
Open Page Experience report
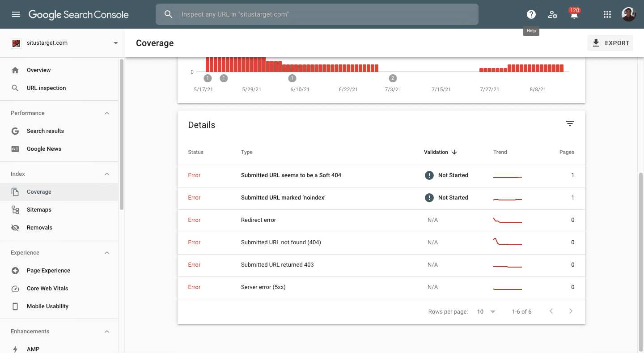[59, 271]
